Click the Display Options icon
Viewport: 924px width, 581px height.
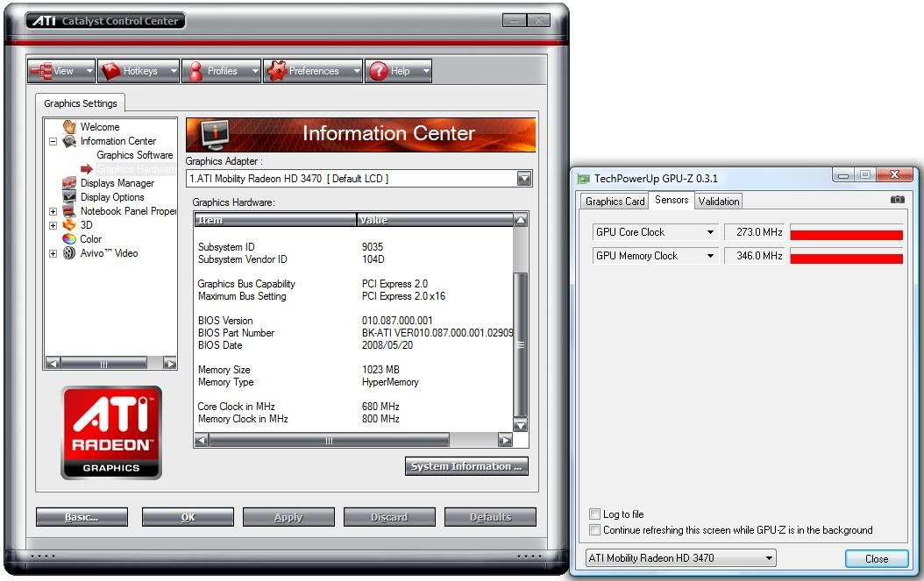tap(69, 197)
